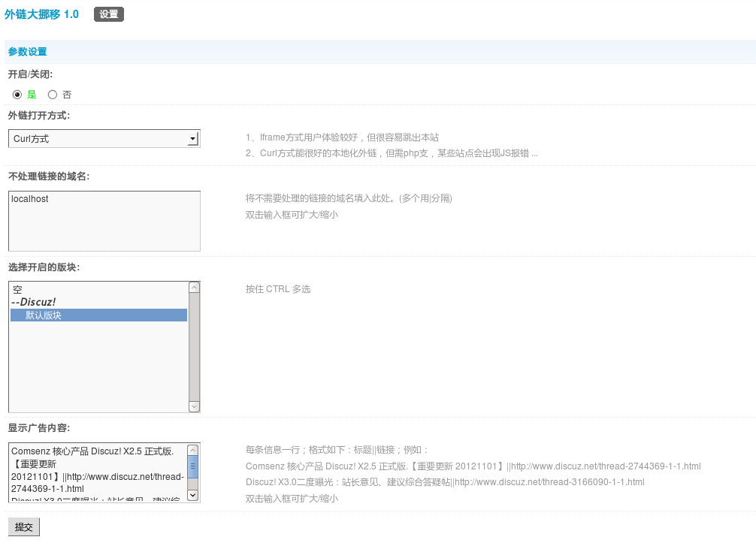Click the 参数设置 section header

[x=28, y=52]
